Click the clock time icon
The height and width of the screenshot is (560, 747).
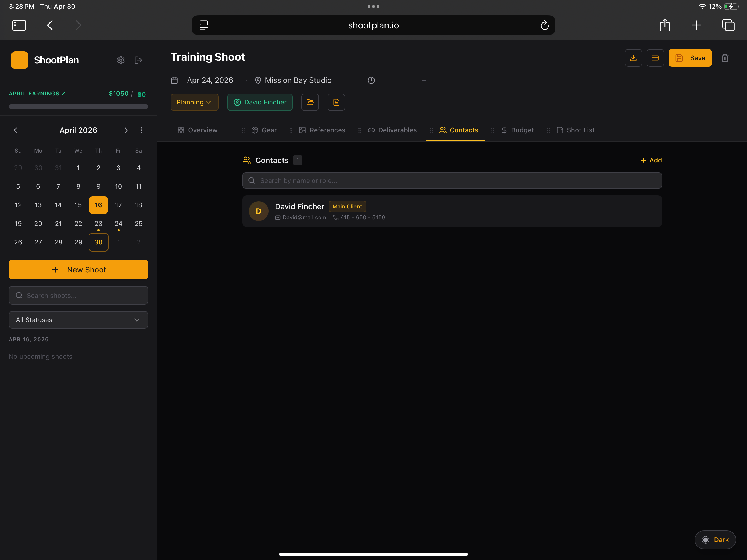(371, 80)
